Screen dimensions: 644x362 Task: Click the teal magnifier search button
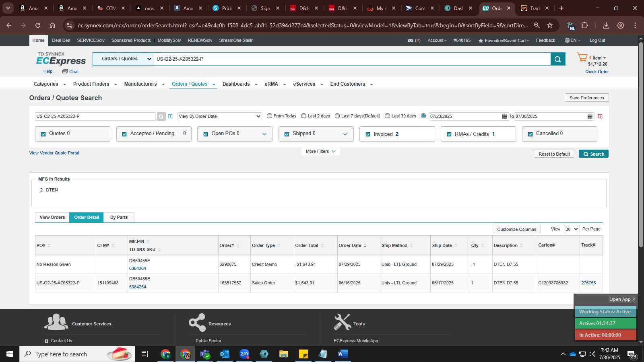click(557, 59)
